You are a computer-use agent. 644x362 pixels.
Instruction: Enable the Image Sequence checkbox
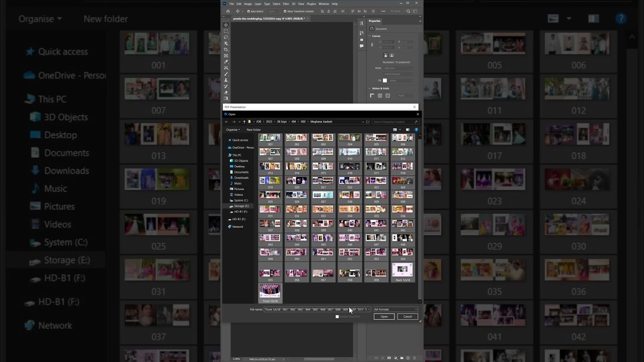point(337,317)
